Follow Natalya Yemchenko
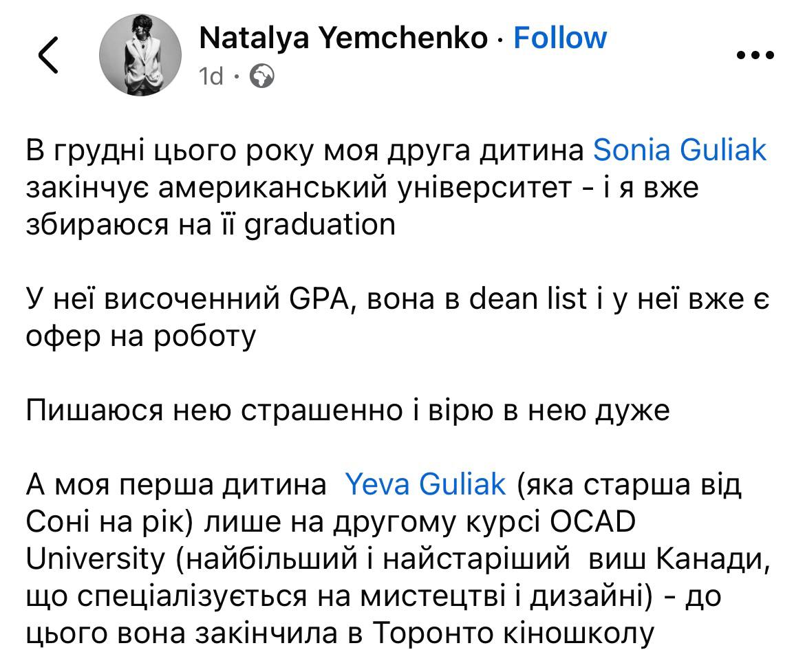This screenshot has width=805, height=672. (560, 38)
